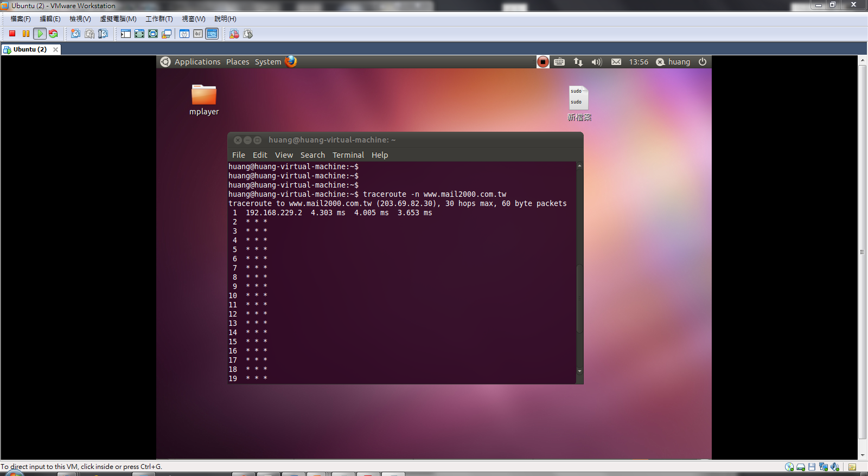Click the Unity mode icon in toolbar

[x=167, y=34]
